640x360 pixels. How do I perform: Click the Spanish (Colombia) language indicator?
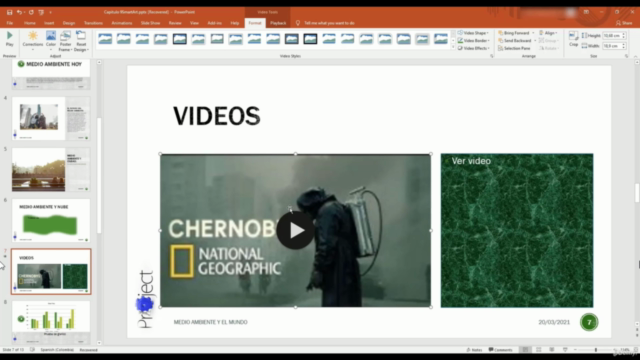click(57, 350)
